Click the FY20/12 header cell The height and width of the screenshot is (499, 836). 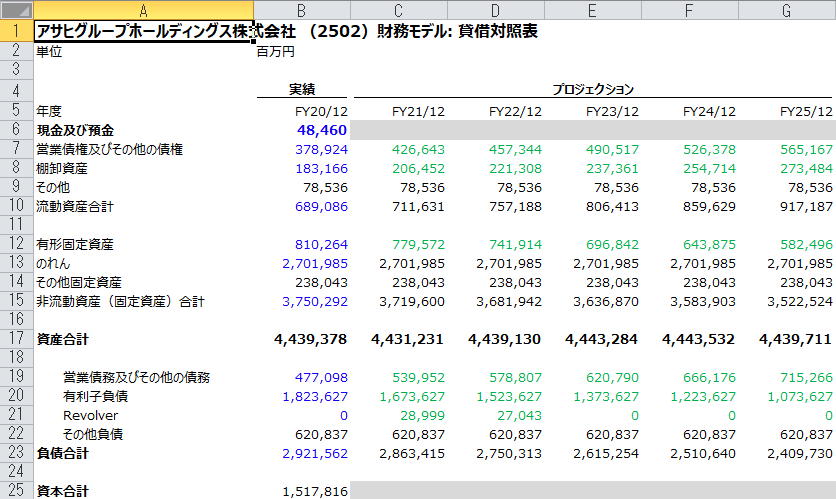click(x=321, y=111)
